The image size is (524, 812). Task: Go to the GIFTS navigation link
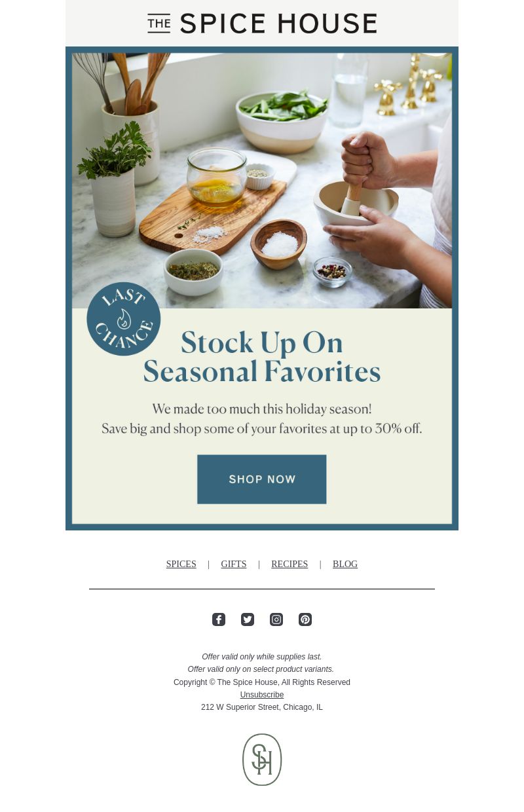click(234, 564)
